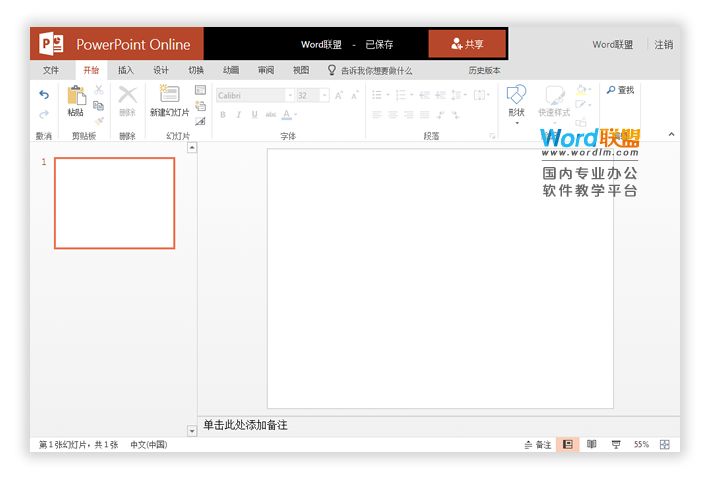The width and height of the screenshot is (710, 490).
Task: Toggle the Notes (备注) pane button
Action: point(538,444)
